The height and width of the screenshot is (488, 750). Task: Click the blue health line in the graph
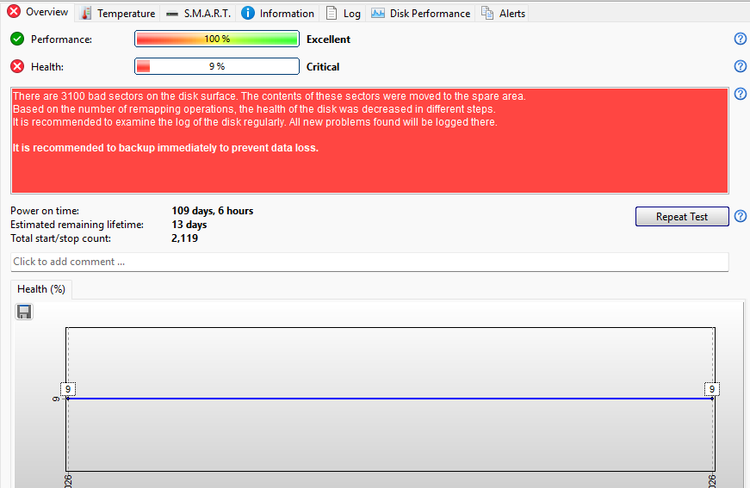[390, 398]
